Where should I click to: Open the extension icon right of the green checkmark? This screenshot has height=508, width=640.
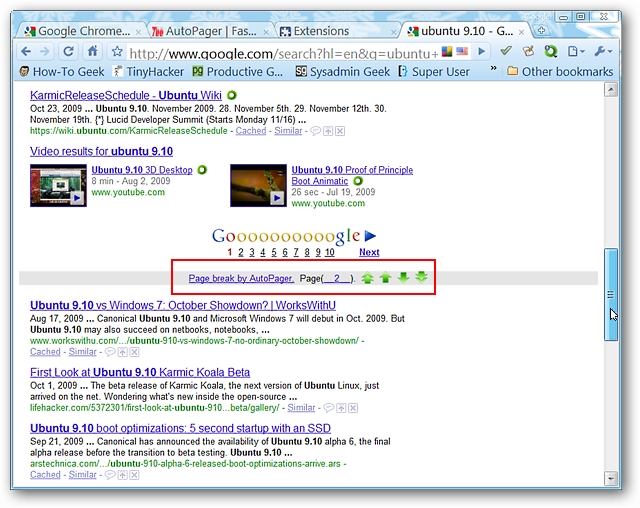529,51
